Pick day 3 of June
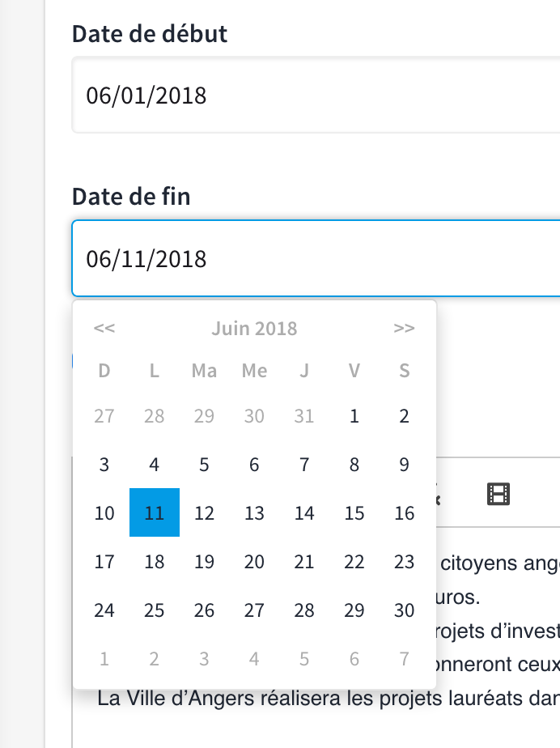The height and width of the screenshot is (748, 560). 104,465
